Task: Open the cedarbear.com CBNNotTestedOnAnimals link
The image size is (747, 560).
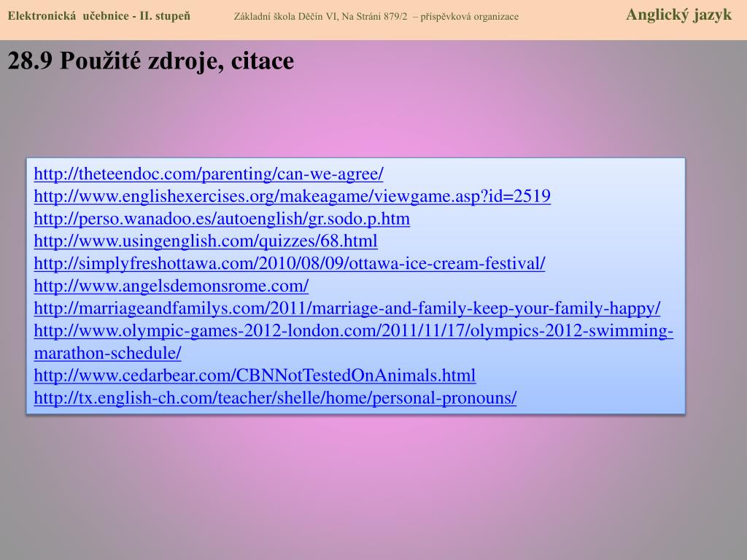Action: pos(255,376)
